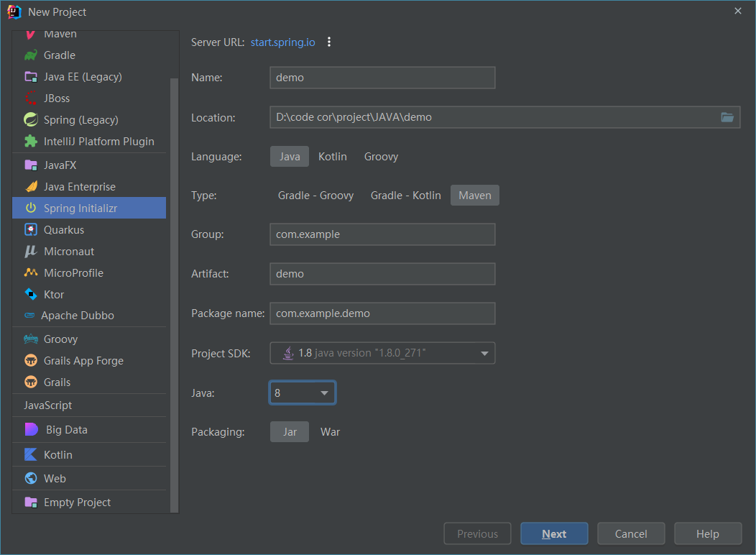Click the IntelliJ IDEA logo in title bar
756x555 pixels.
click(x=14, y=12)
